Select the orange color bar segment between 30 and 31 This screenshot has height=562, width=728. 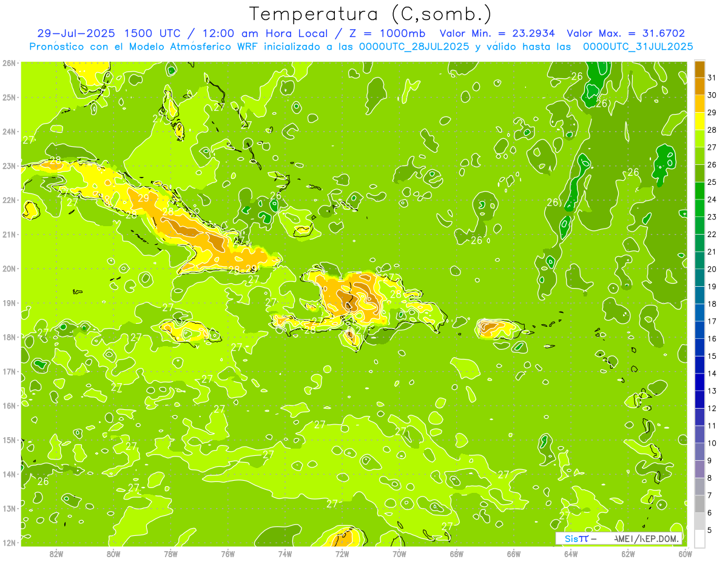click(x=699, y=87)
